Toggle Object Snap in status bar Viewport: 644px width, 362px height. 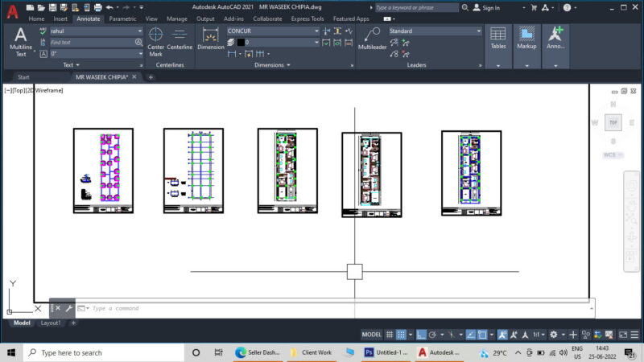[x=482, y=335]
